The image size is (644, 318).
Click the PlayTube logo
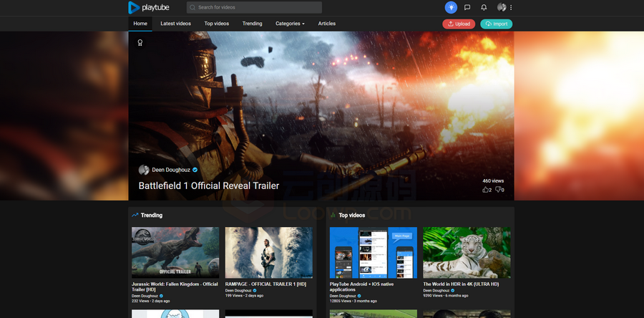point(149,7)
